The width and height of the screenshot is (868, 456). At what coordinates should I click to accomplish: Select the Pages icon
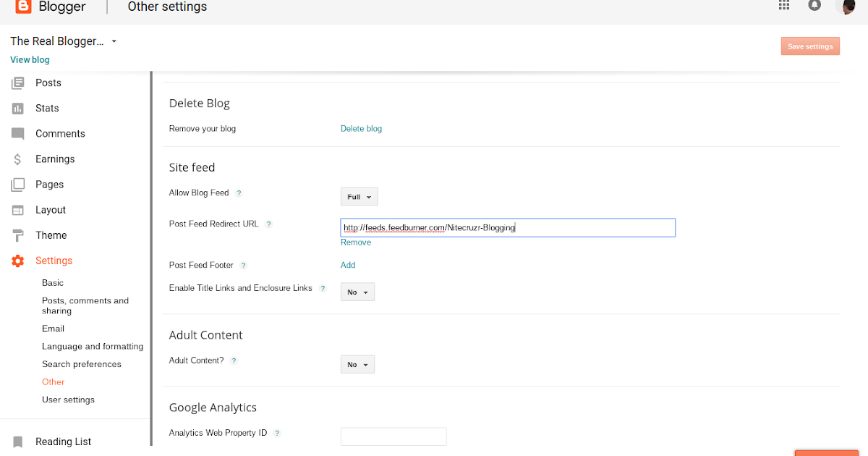point(17,184)
